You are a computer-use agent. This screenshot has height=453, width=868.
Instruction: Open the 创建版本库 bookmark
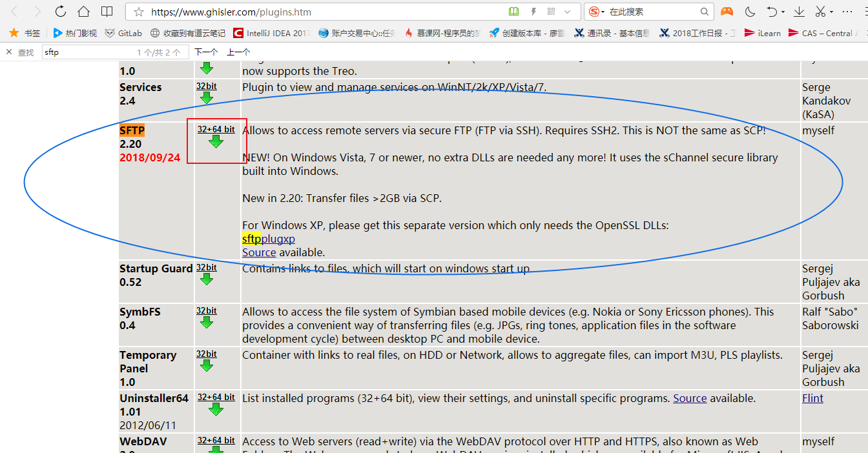pos(526,33)
